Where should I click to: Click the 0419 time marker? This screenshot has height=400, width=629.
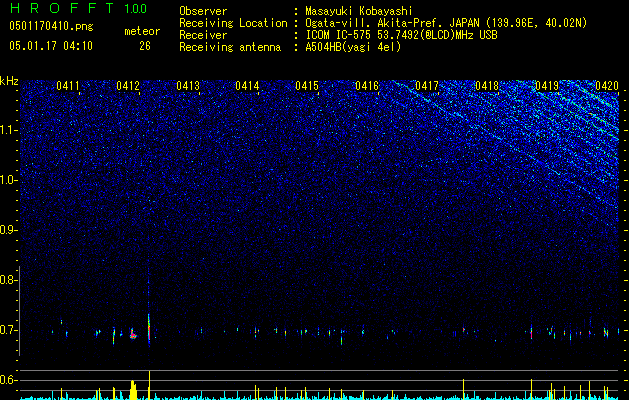[547, 86]
